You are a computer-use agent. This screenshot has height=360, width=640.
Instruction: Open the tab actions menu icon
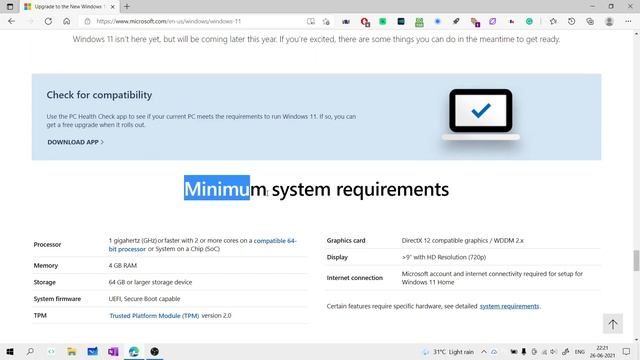click(x=10, y=7)
